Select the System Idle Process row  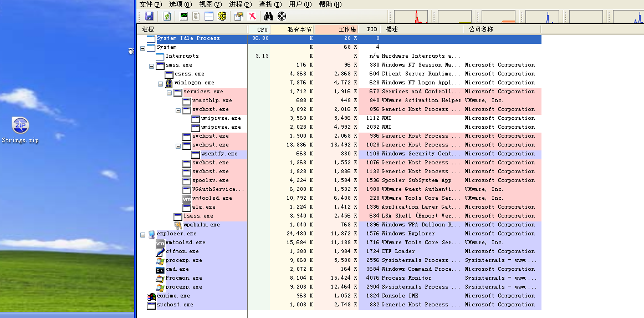340,38
